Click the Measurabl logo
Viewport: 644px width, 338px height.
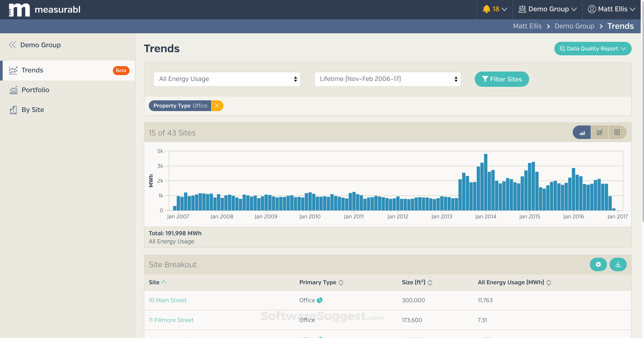click(44, 9)
